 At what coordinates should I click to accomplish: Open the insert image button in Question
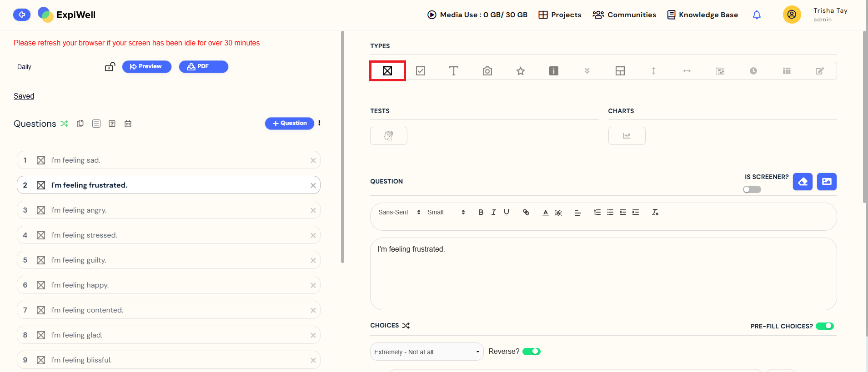point(826,182)
